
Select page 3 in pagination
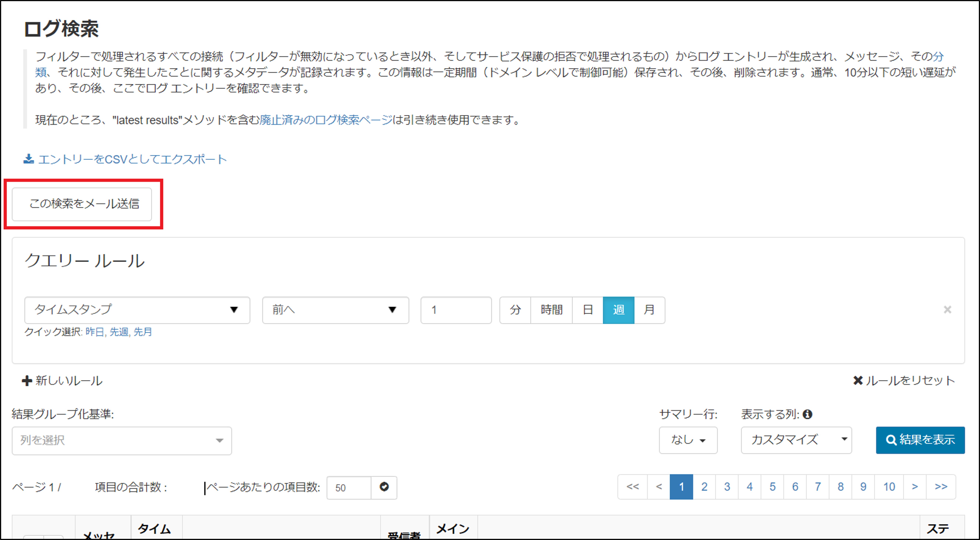[x=727, y=486]
